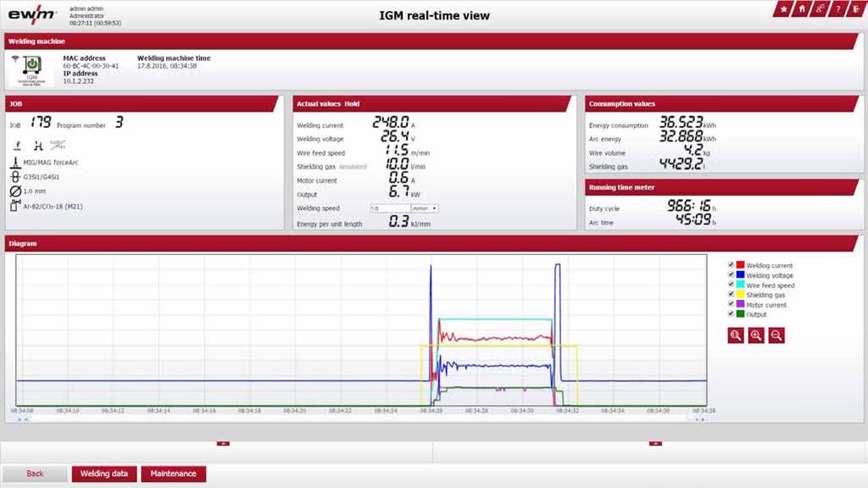Uncheck Output series checkbox
Image resolution: width=868 pixels, height=488 pixels.
[x=731, y=313]
